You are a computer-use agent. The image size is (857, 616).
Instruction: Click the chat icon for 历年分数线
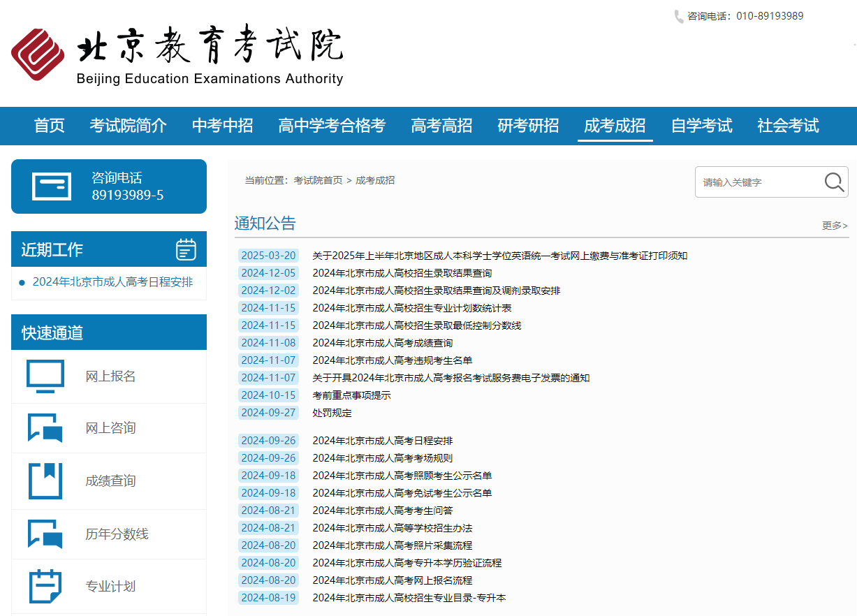45,534
